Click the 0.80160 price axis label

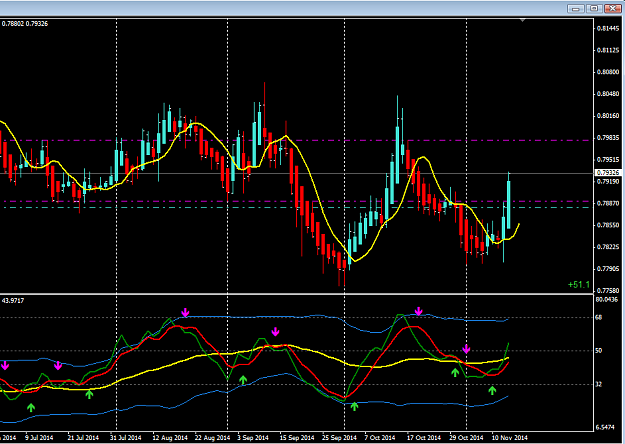coord(608,116)
